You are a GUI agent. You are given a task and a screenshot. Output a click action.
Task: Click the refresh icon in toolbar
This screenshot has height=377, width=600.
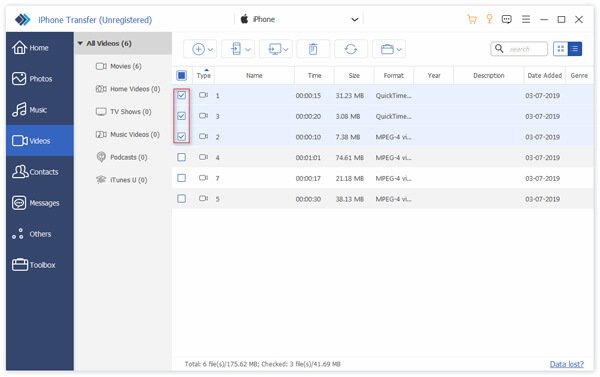coord(351,49)
